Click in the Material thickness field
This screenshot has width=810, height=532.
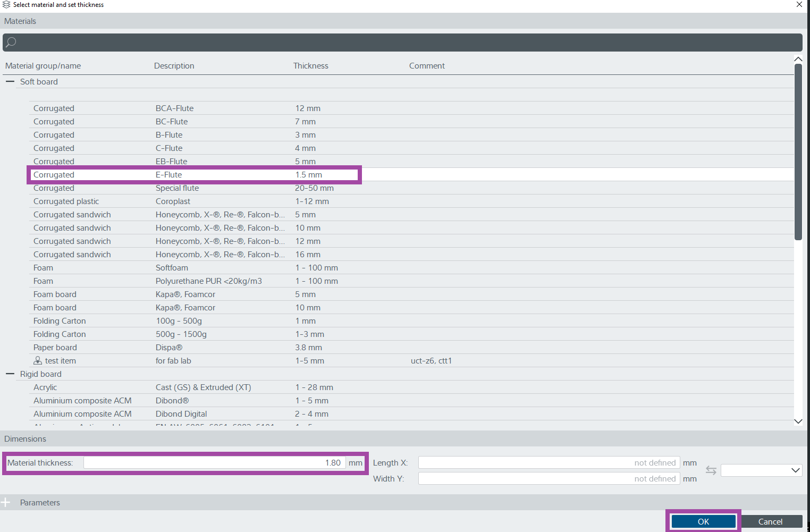(214, 463)
